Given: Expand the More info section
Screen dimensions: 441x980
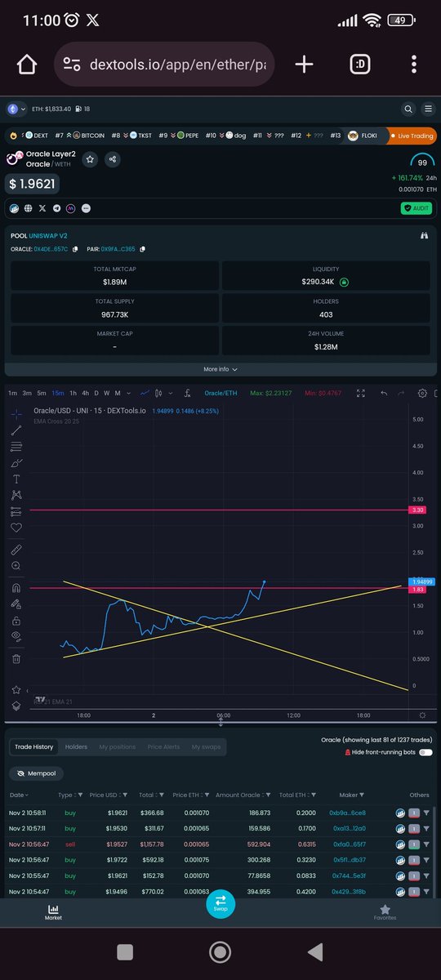Looking at the screenshot, I should coord(220,369).
